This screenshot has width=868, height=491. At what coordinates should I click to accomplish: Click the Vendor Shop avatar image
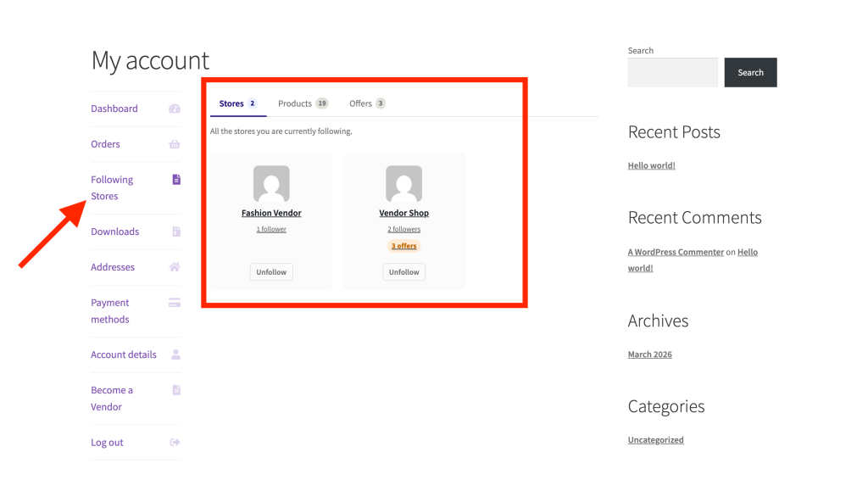point(404,184)
